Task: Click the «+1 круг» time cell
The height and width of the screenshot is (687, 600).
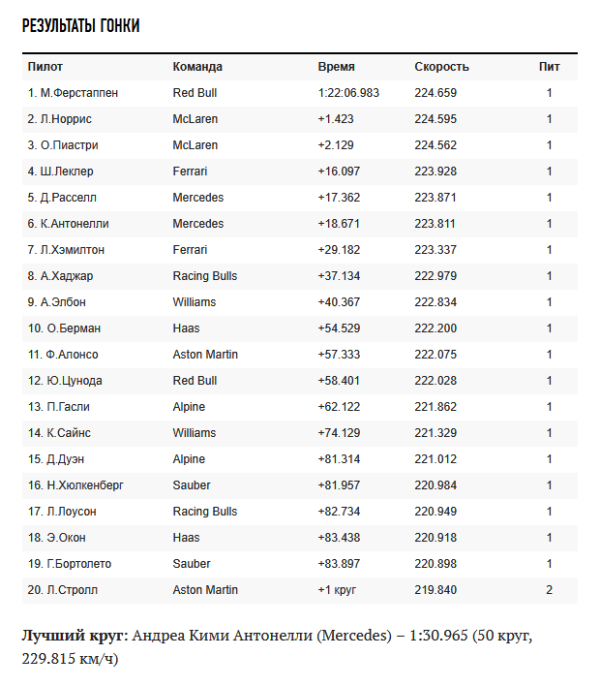Action: [x=338, y=590]
